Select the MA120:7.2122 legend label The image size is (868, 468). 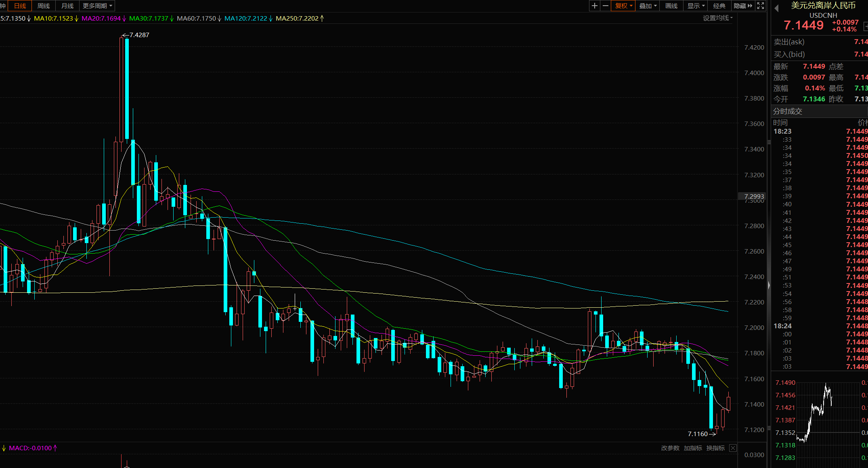click(245, 18)
